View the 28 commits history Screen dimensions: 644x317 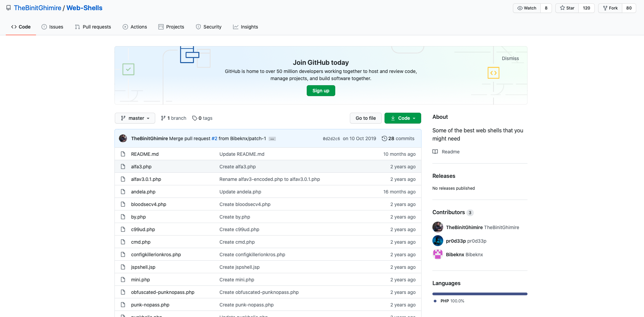point(398,138)
